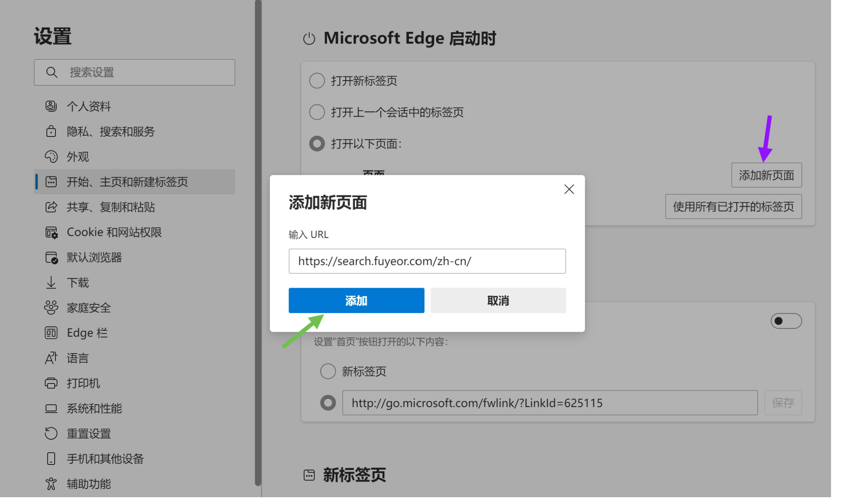
Task: Click the 辅助功能 accessibility icon
Action: [x=51, y=484]
